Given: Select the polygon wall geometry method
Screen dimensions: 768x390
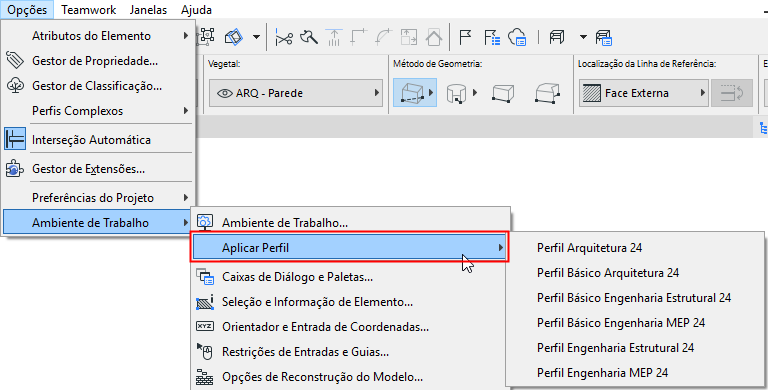Looking at the screenshot, I should pos(548,93).
